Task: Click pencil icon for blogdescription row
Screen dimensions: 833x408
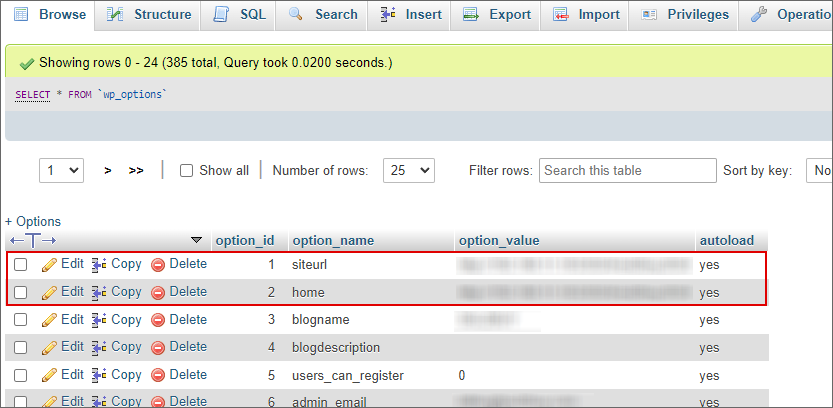Action: 49,347
